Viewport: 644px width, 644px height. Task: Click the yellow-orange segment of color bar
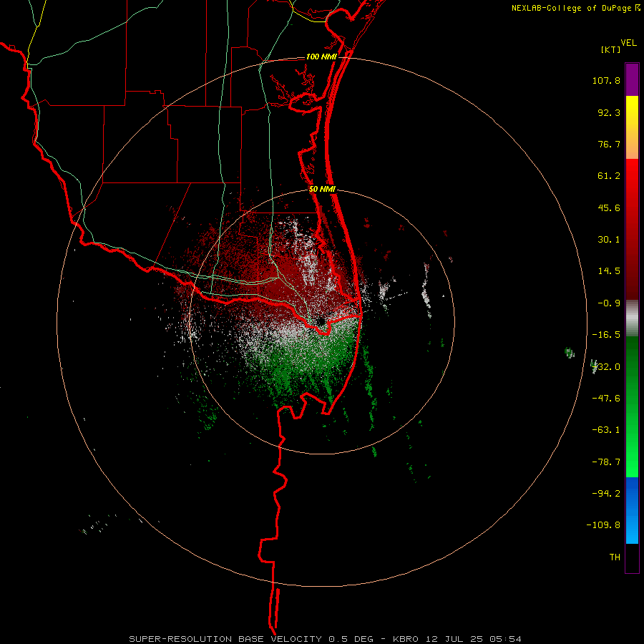[632, 127]
